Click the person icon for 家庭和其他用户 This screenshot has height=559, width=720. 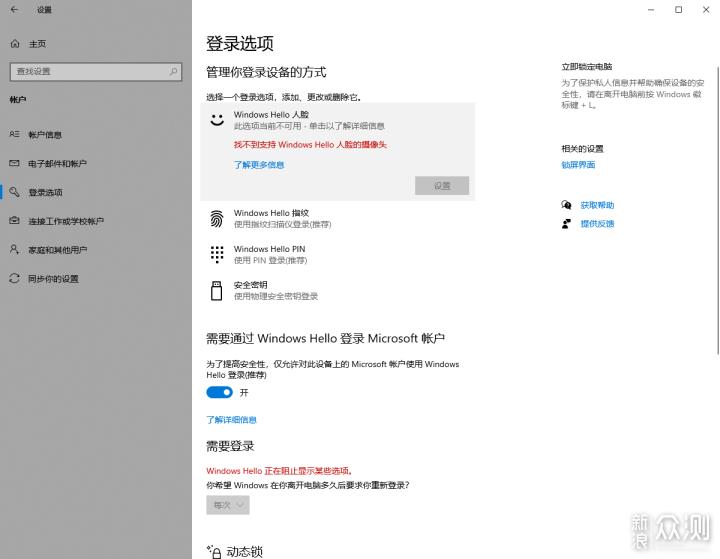[14, 249]
